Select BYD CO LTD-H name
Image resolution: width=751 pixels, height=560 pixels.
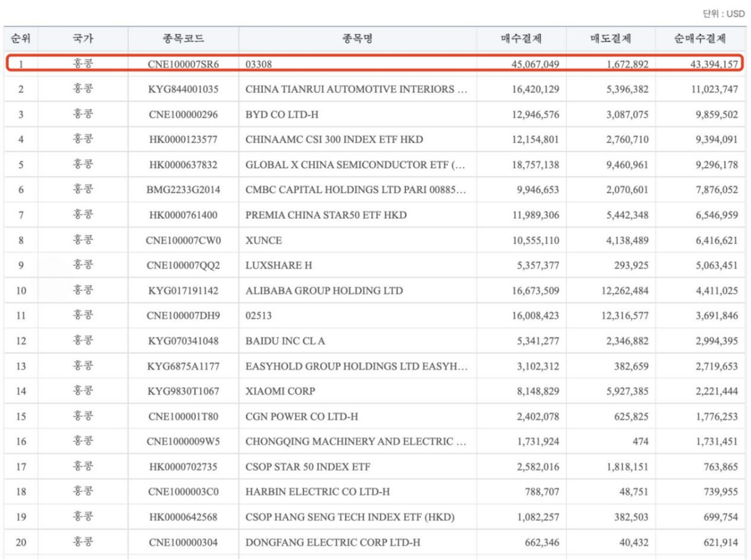[282, 115]
